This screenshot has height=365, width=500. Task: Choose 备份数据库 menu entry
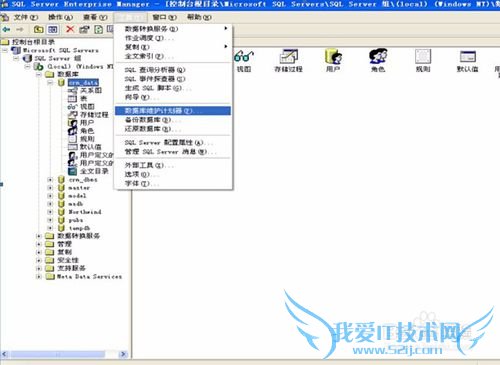[x=173, y=120]
